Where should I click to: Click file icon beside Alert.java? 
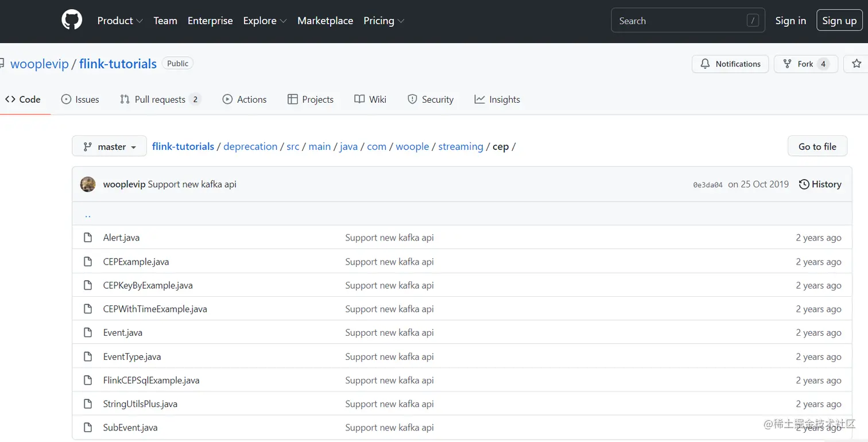coord(88,238)
